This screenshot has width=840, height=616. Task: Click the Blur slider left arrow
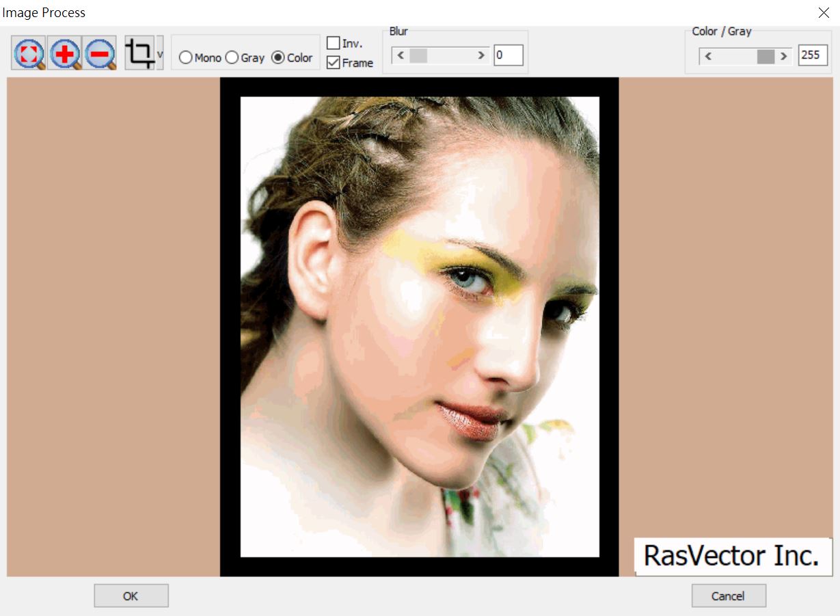tap(401, 55)
